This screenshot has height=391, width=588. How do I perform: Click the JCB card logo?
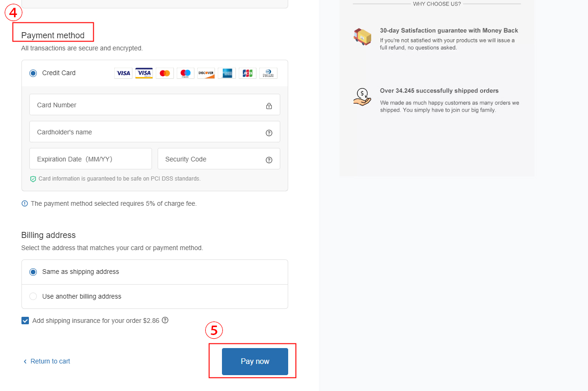pos(248,73)
